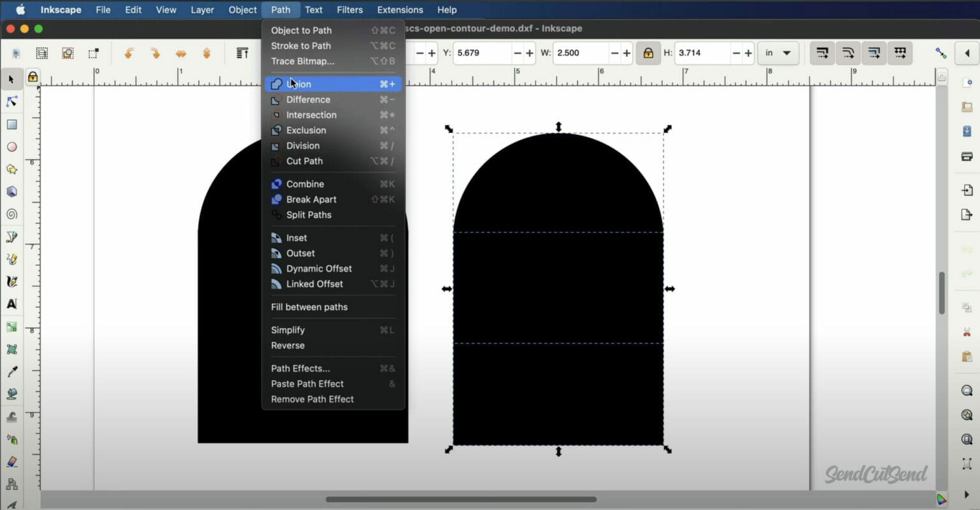
Task: Toggle the layer lock padlock above the ruler
Action: tap(32, 76)
